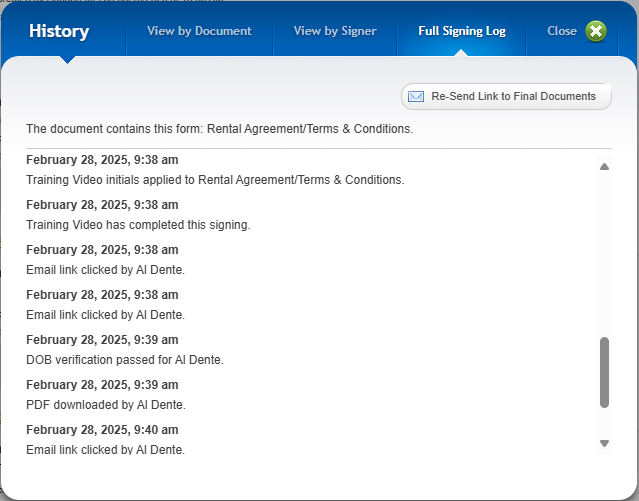Screen dimensions: 639x501
Task: Re-Send Link to Final Documents
Action: click(506, 97)
